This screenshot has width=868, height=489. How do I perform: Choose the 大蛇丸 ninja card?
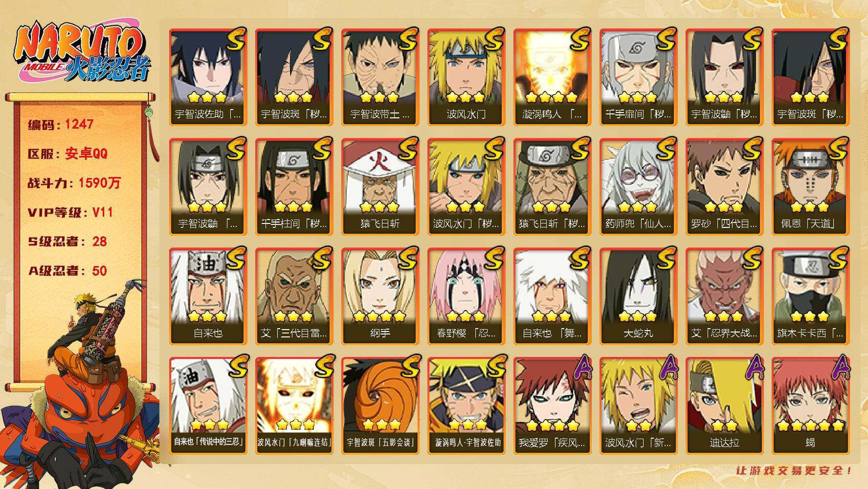(638, 296)
